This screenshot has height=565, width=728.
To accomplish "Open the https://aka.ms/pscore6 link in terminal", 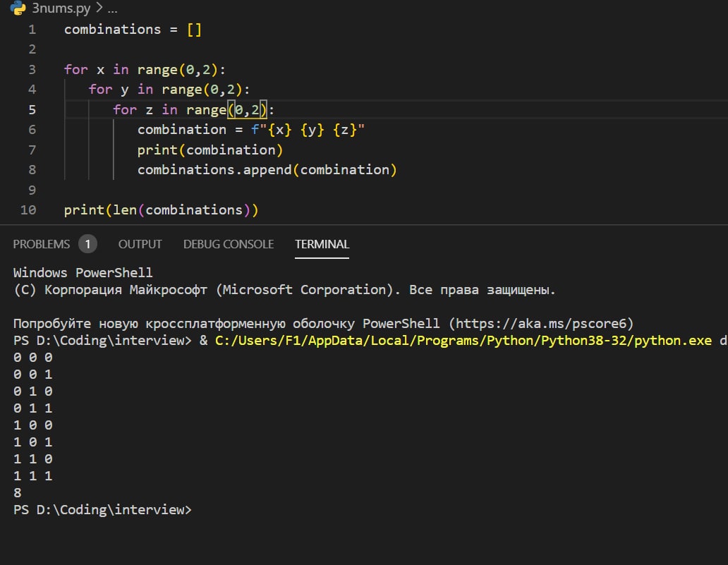I will (541, 324).
